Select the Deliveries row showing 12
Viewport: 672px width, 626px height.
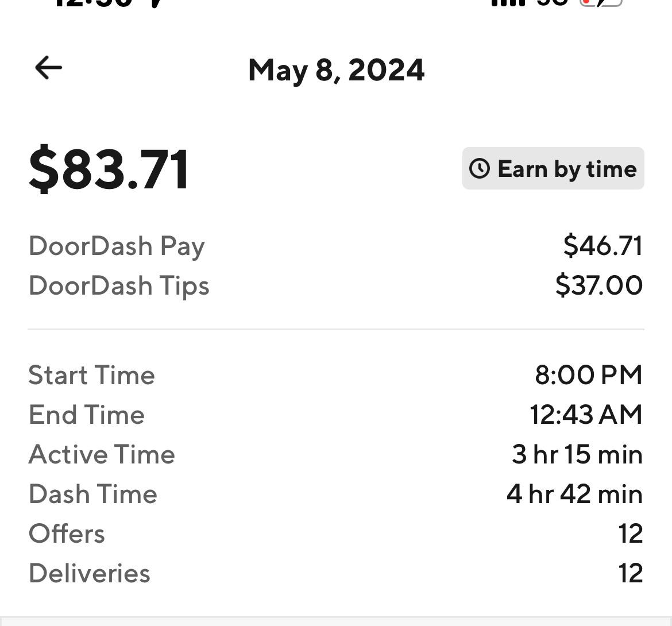[x=336, y=573]
